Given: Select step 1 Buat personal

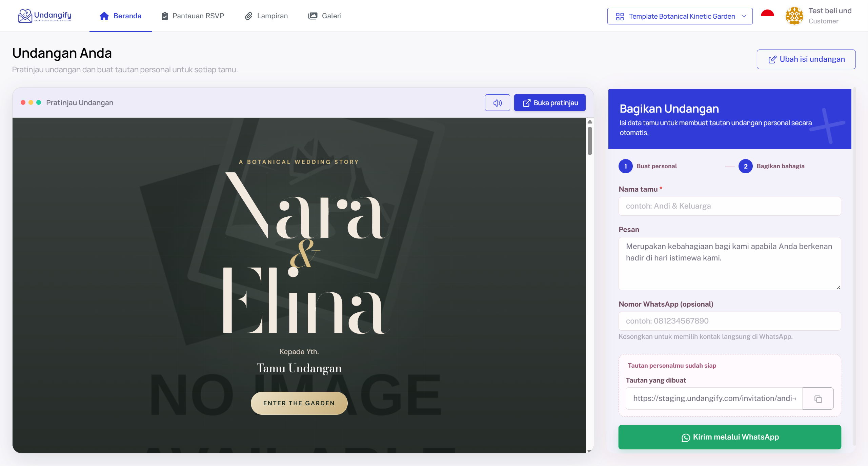Looking at the screenshot, I should (648, 166).
